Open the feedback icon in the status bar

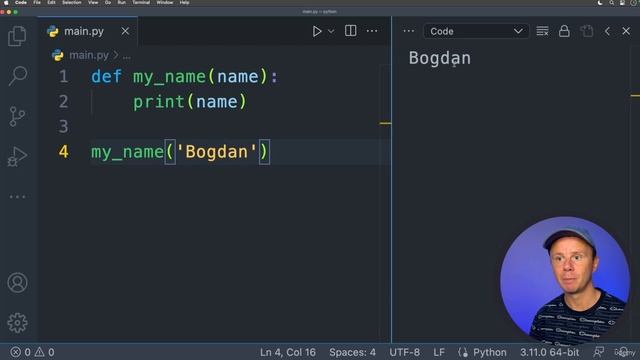pyautogui.click(x=598, y=352)
